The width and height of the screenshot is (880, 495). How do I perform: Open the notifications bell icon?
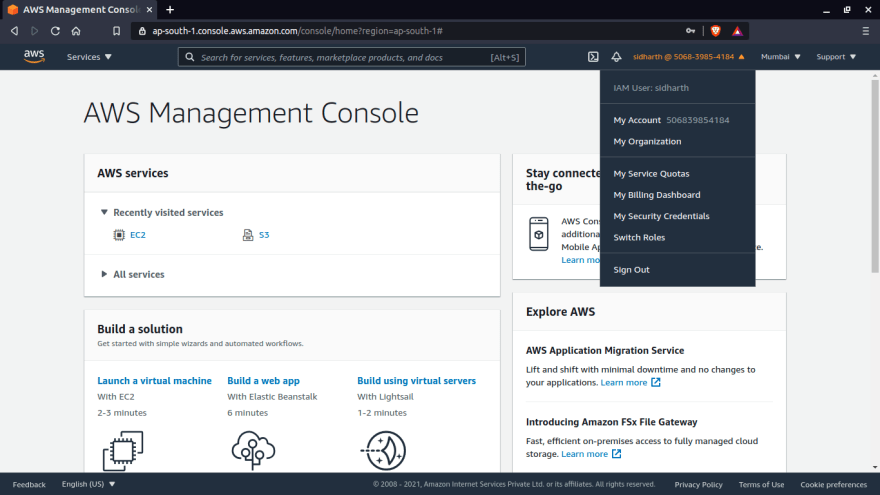(x=616, y=57)
